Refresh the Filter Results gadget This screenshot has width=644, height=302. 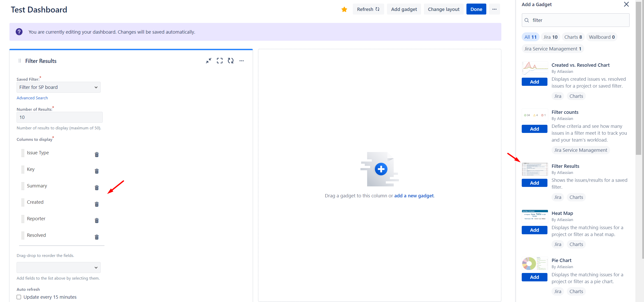pyautogui.click(x=231, y=61)
